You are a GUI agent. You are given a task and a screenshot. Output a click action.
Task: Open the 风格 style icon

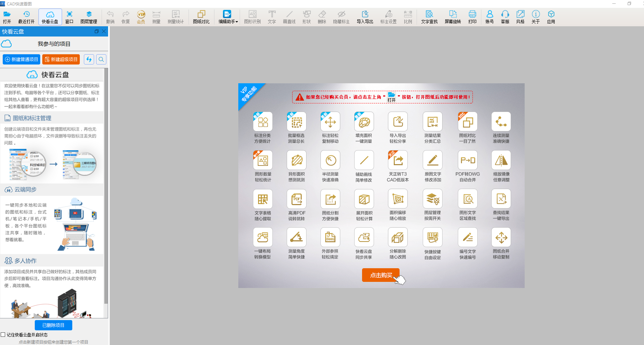pos(520,17)
